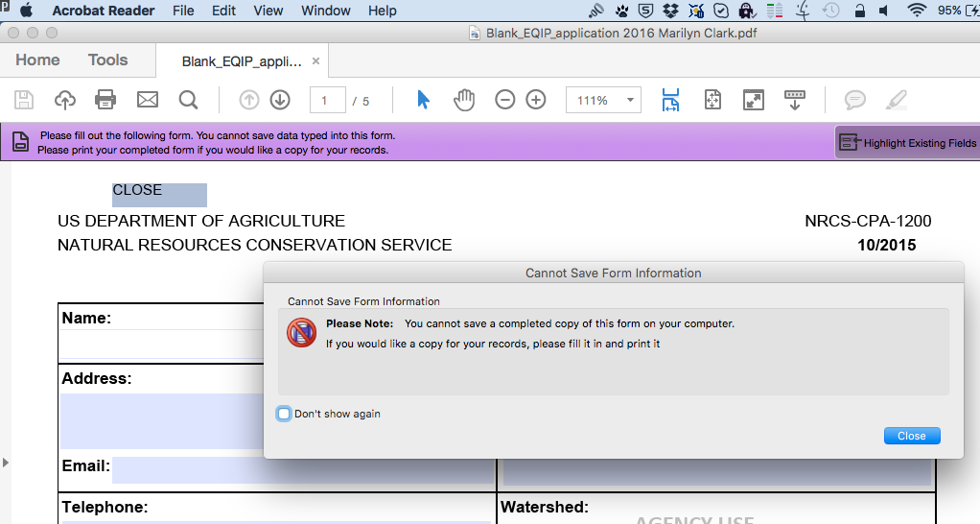Select the Blank_EQIP_appli... document tab
This screenshot has width=980, height=524.
pyautogui.click(x=242, y=61)
